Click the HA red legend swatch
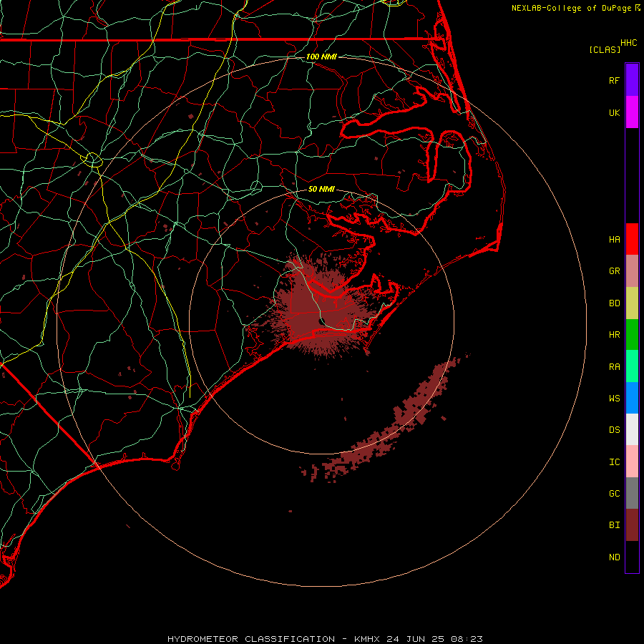This screenshot has width=644, height=644. [x=632, y=239]
